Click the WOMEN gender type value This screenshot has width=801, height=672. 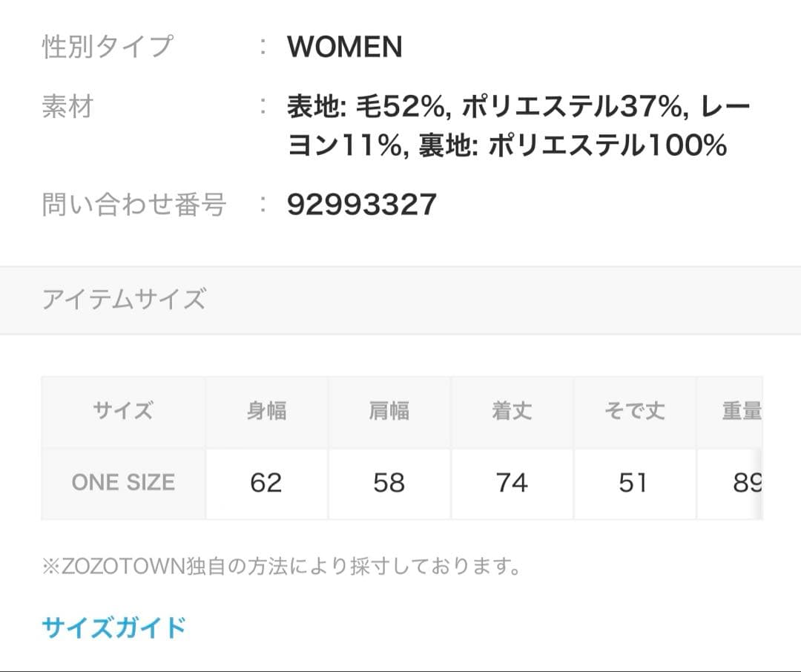345,47
